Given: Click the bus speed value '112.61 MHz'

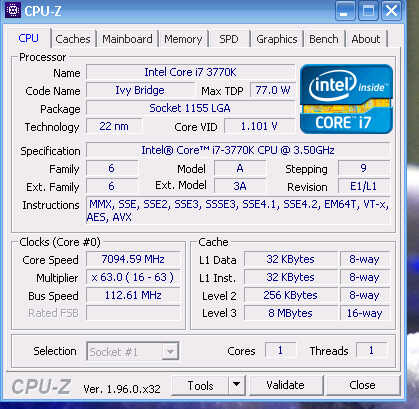Looking at the screenshot, I should 133,295.
